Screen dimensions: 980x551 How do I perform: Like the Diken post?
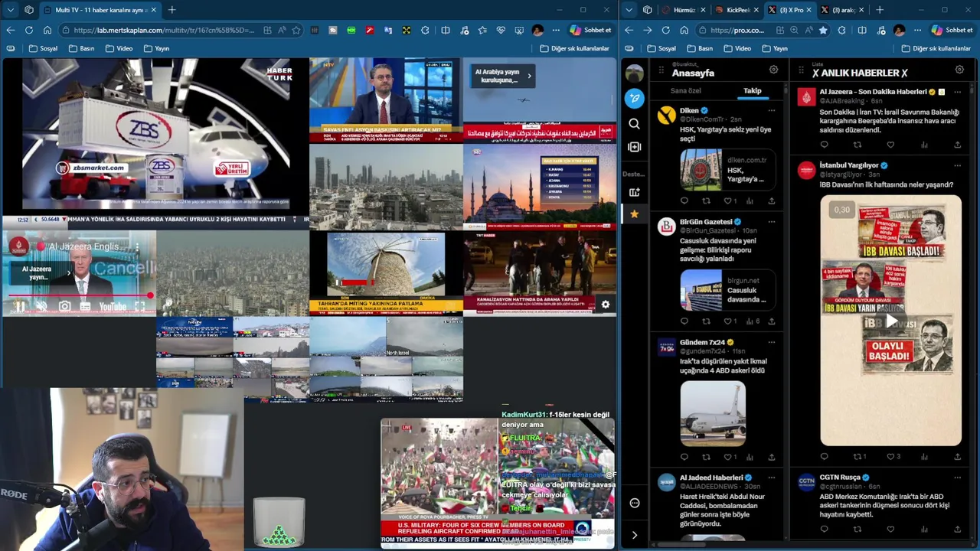pos(727,201)
